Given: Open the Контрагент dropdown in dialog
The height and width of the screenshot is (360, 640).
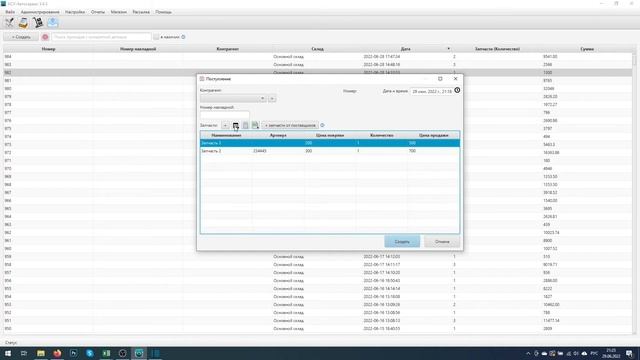Looking at the screenshot, I should [x=233, y=98].
